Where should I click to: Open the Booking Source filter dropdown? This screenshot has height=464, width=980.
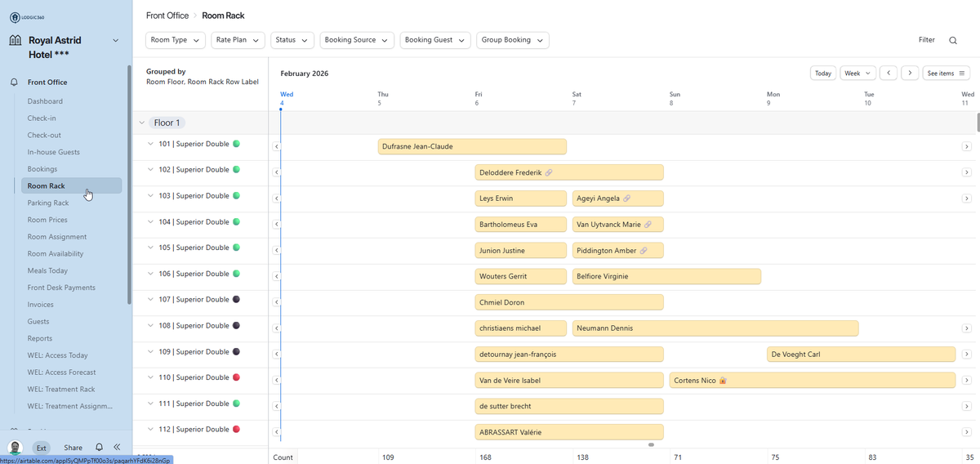click(357, 40)
